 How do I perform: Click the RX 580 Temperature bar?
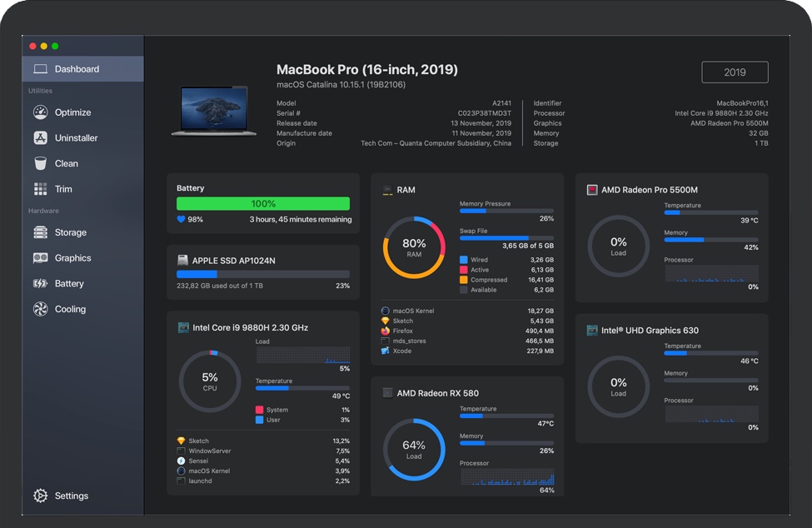[506, 416]
